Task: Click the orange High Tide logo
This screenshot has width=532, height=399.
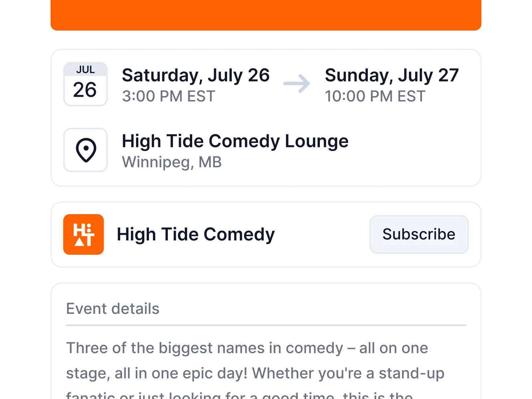Action: pos(83,234)
